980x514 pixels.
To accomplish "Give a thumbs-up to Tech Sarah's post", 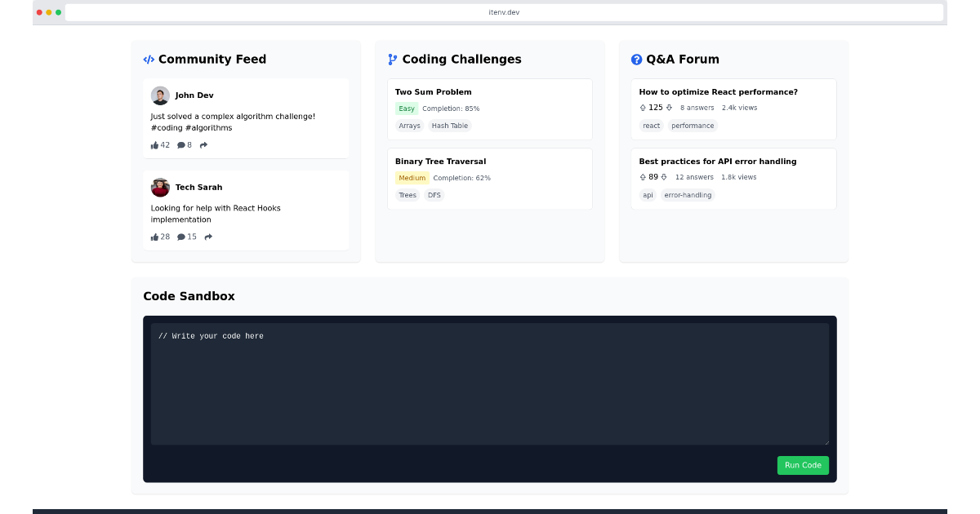I will (x=155, y=237).
